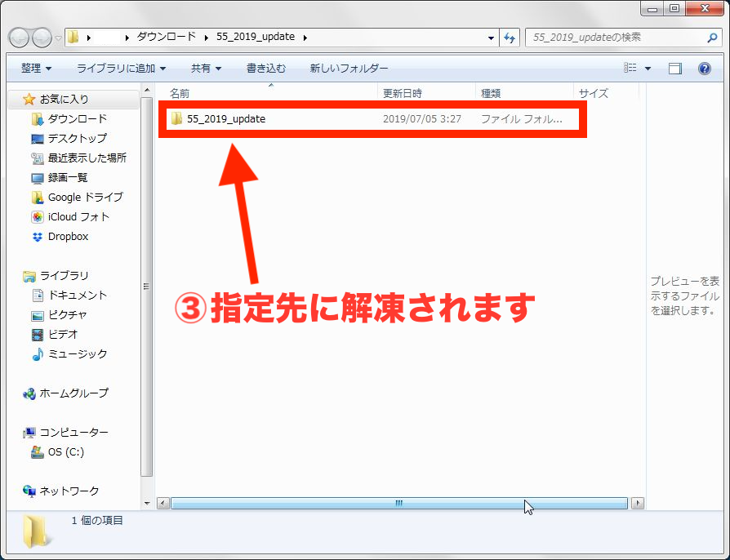Image resolution: width=730 pixels, height=560 pixels.
Task: Click the iCloud フォト flower icon
Action: click(38, 217)
